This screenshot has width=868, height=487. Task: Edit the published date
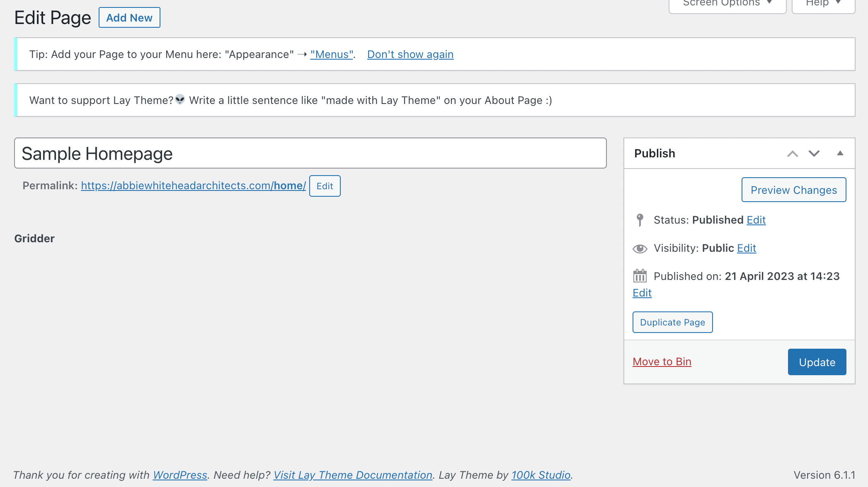pyautogui.click(x=642, y=293)
